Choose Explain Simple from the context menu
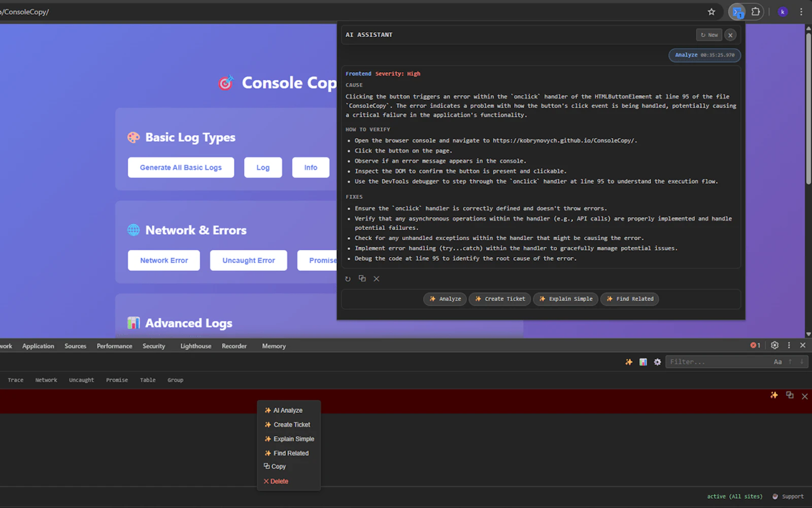Viewport: 812px width, 508px height. pyautogui.click(x=289, y=439)
